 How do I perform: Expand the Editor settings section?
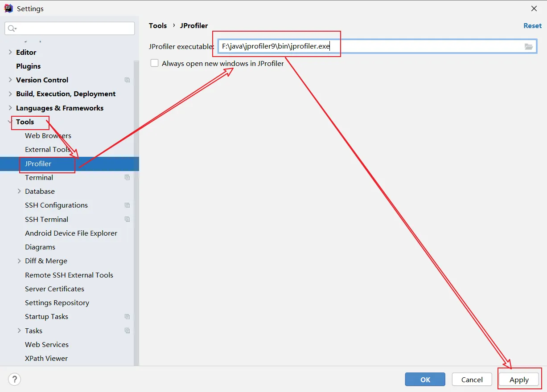point(10,52)
